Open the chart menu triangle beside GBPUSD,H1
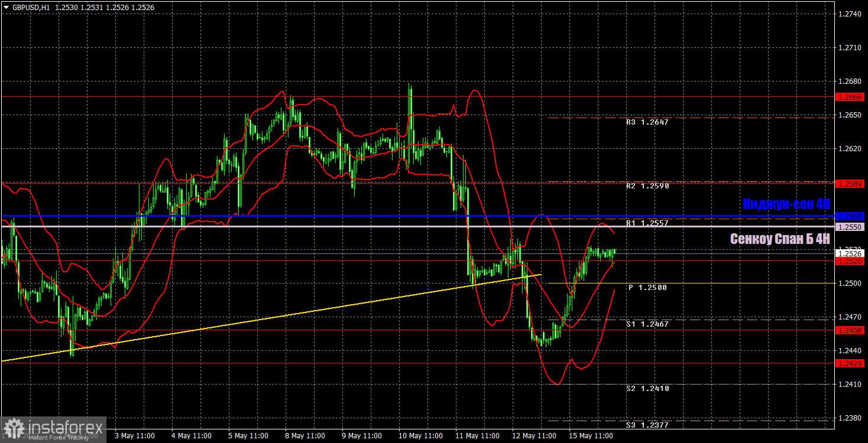868x443 pixels. coord(6,7)
